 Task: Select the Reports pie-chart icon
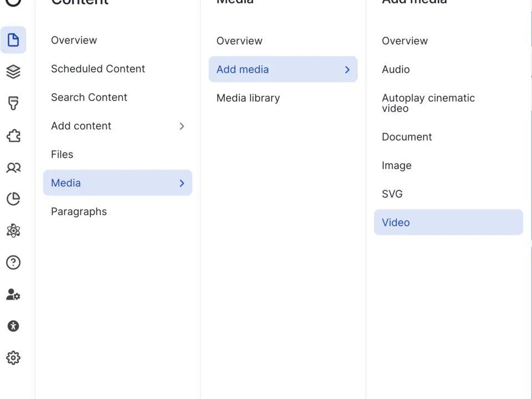(13, 199)
